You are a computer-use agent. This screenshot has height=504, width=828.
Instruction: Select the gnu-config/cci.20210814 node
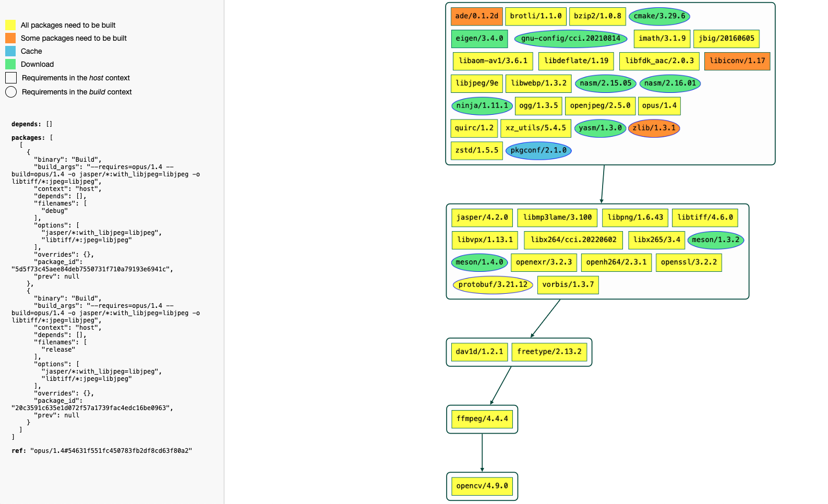570,39
